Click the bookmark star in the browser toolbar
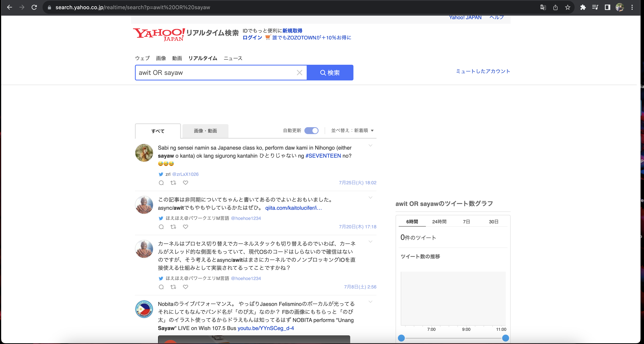Screen dimensions: 644x344 568,7
